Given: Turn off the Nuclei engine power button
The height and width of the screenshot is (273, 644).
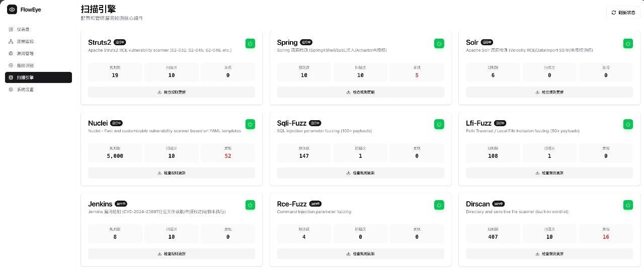Looking at the screenshot, I should coord(250,124).
